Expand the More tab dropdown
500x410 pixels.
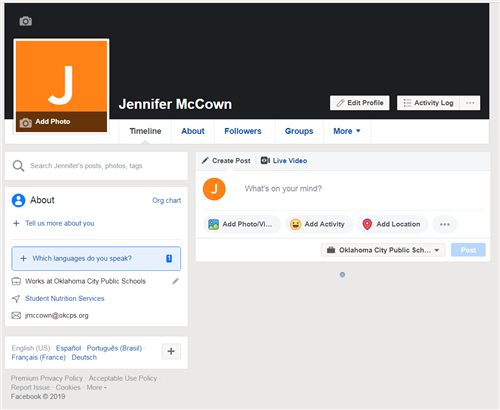pos(347,131)
